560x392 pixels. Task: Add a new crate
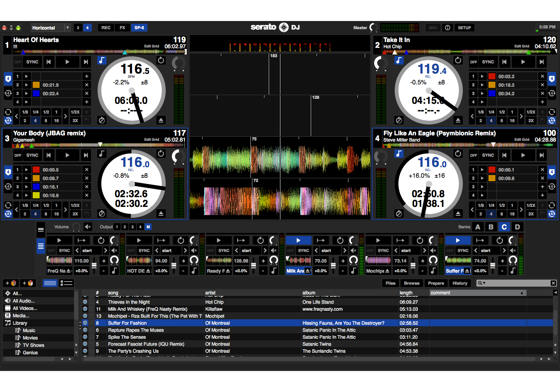point(10,283)
